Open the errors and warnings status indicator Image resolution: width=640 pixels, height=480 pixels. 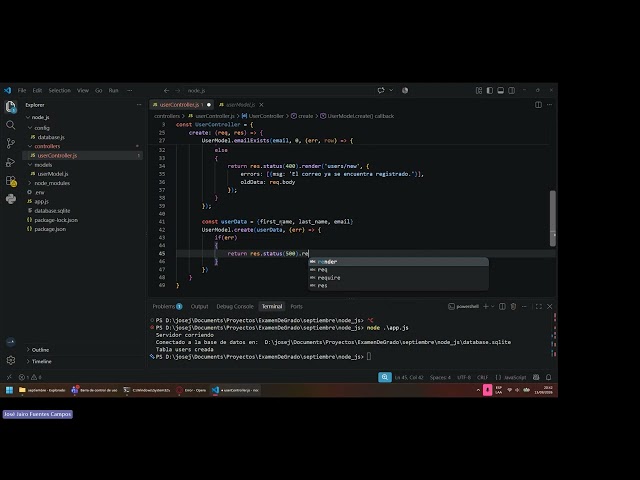[30, 377]
